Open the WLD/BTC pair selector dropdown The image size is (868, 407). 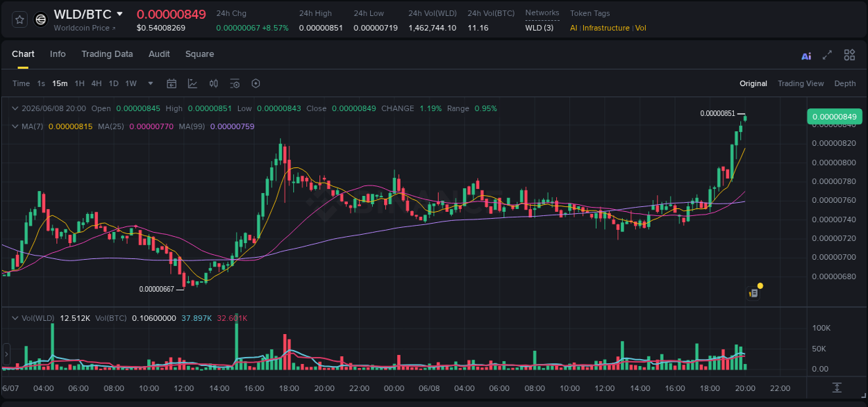click(x=119, y=14)
